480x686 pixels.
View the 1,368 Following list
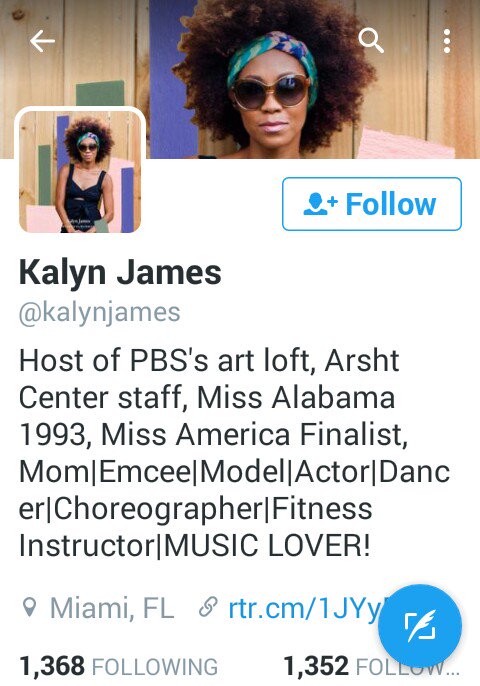119,666
